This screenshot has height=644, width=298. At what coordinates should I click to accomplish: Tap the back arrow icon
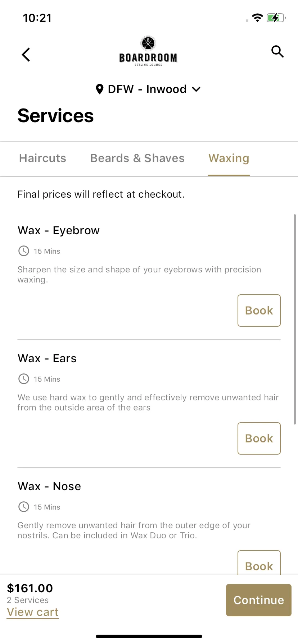click(26, 55)
